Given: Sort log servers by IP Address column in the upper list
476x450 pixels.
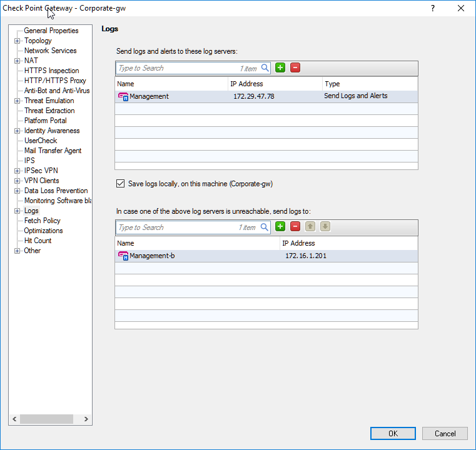Looking at the screenshot, I should [275, 84].
